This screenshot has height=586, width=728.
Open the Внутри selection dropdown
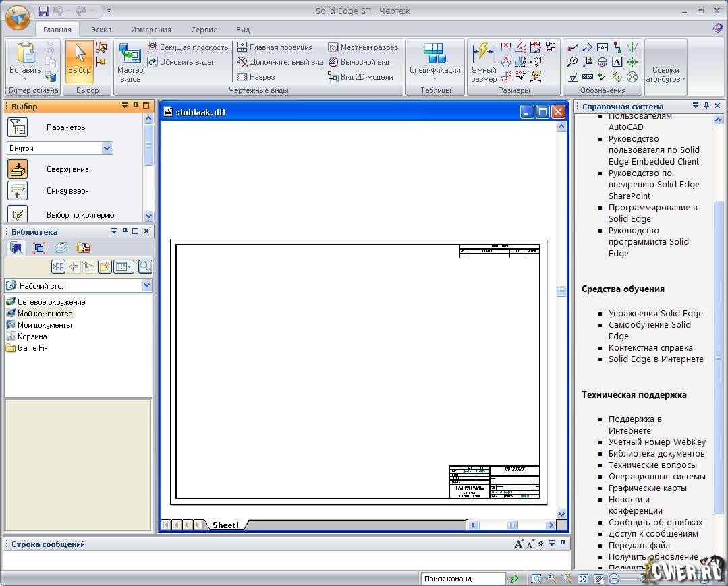point(107,148)
